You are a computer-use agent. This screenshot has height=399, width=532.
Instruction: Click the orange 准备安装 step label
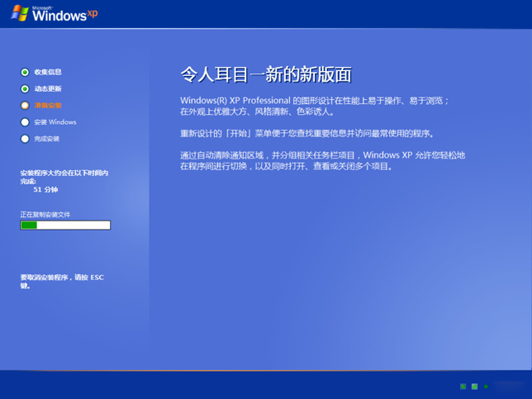[x=48, y=105]
